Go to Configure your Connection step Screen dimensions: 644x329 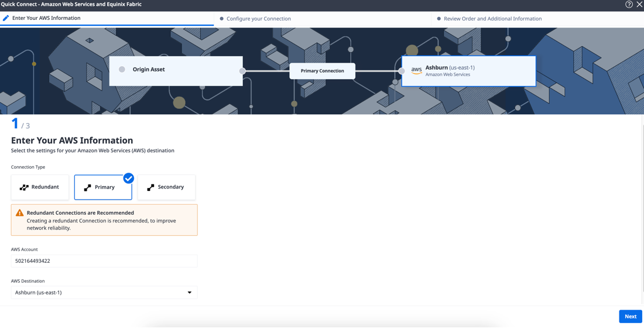[x=323, y=19]
